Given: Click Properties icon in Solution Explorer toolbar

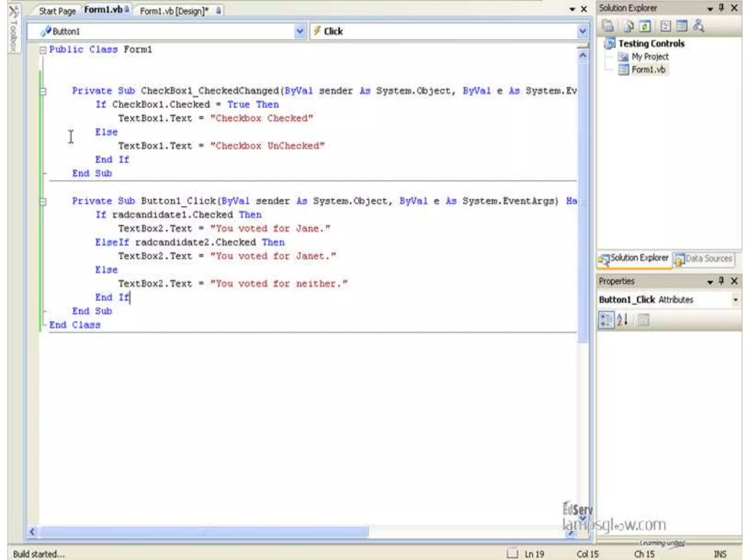Looking at the screenshot, I should 608,26.
